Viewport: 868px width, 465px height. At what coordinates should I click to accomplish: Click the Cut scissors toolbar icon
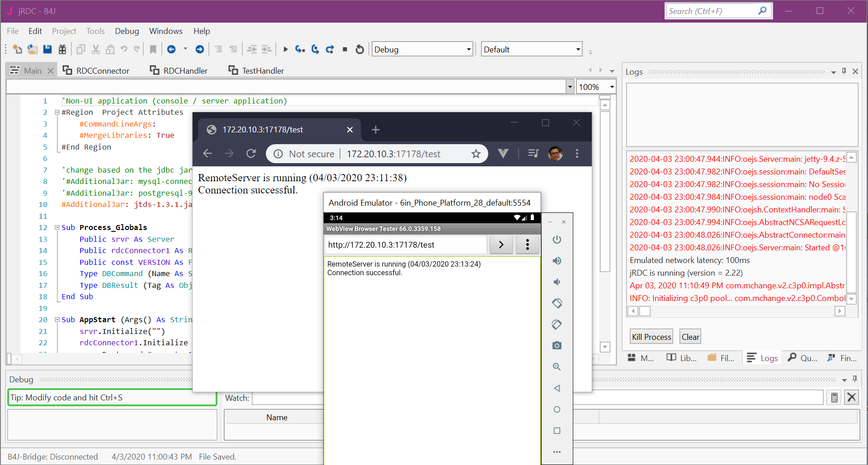(95, 49)
